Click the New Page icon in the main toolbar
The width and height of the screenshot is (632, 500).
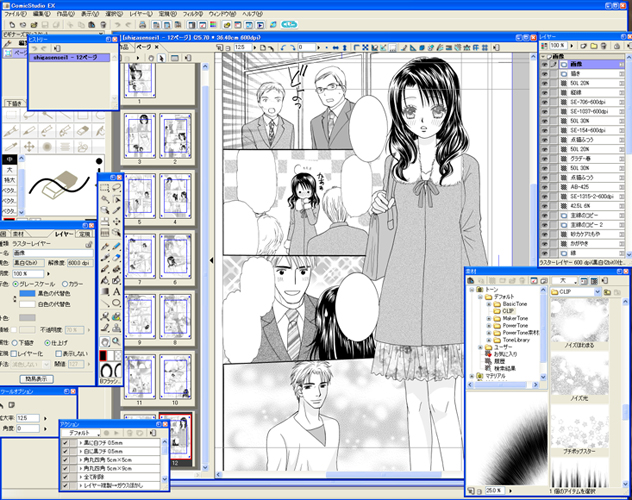pyautogui.click(x=12, y=25)
